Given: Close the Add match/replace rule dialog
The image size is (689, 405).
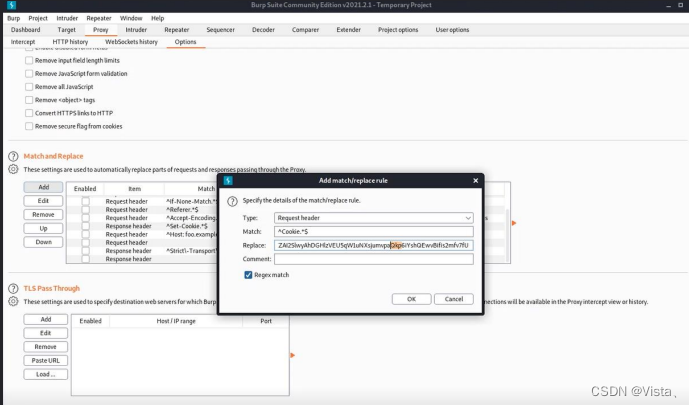Looking at the screenshot, I should click(475, 181).
